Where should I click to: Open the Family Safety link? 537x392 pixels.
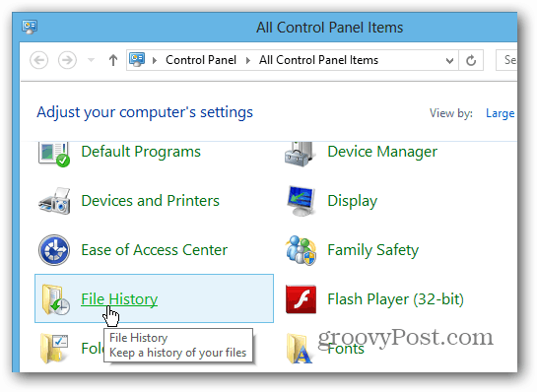[x=373, y=250]
